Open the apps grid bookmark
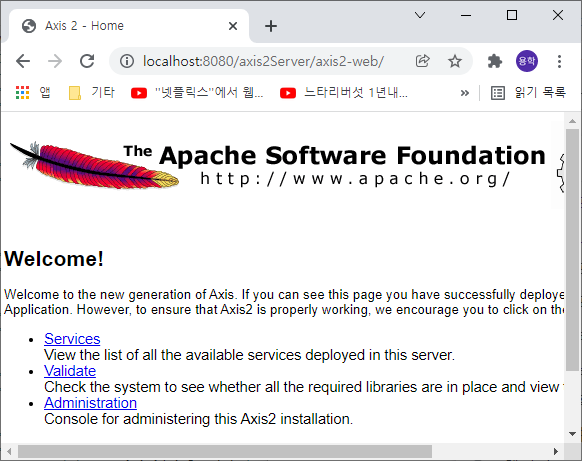Image resolution: width=582 pixels, height=461 pixels. [x=33, y=92]
